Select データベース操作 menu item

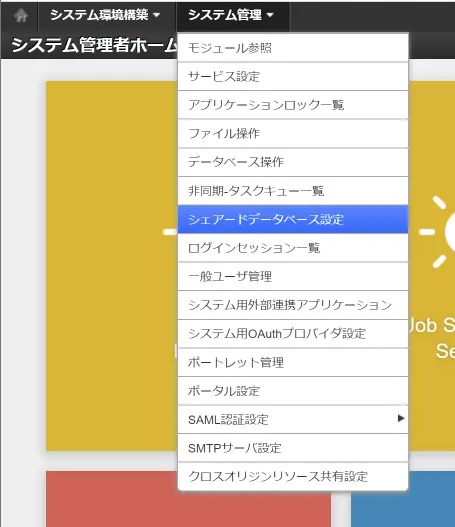[293, 162]
